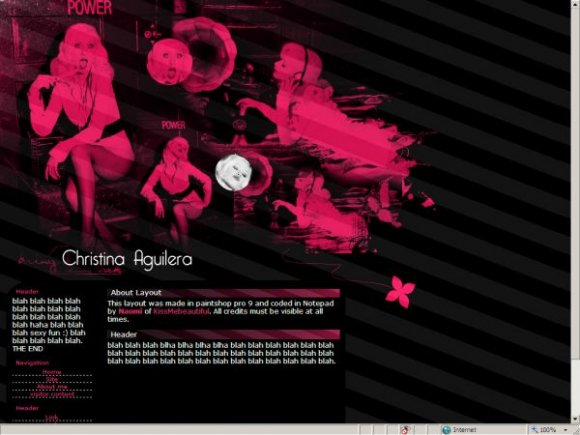Image resolution: width=580 pixels, height=435 pixels.
Task: Click the Home navigation link
Action: click(52, 372)
